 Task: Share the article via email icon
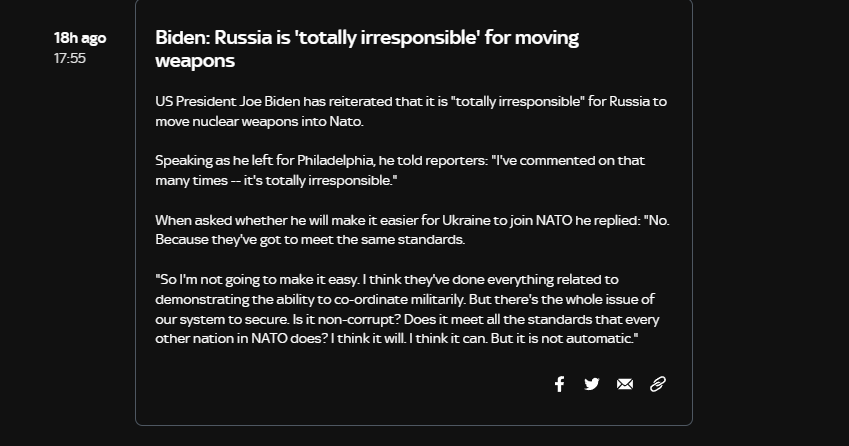point(625,384)
